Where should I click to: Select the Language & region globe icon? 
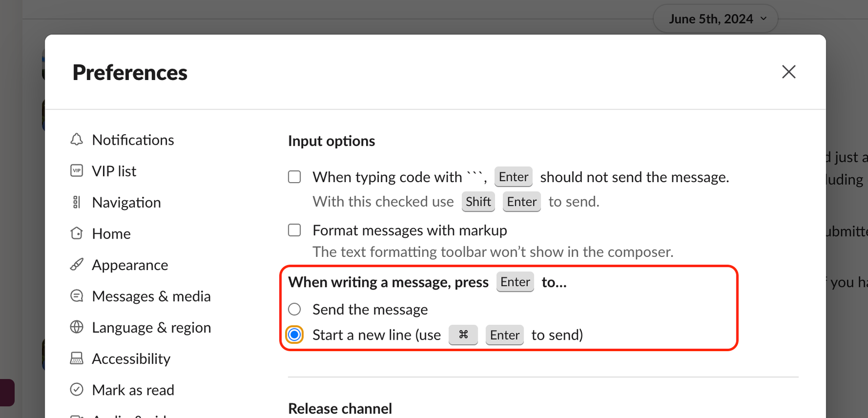point(77,327)
